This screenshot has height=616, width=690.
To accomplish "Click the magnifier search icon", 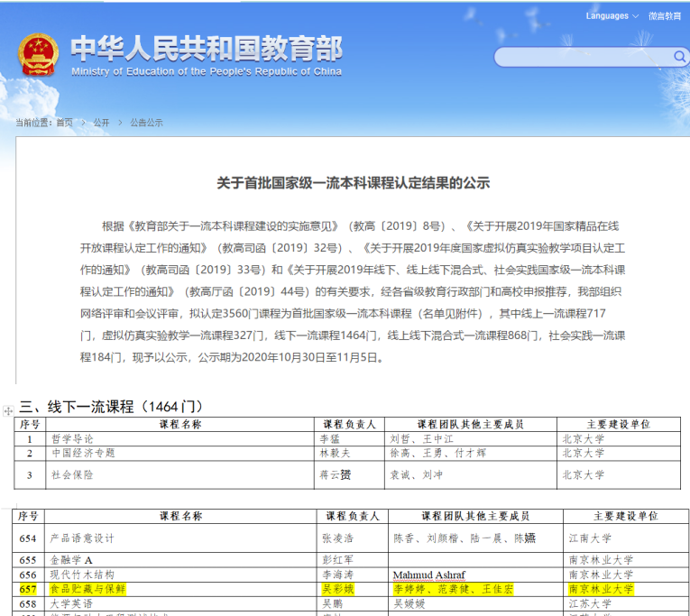I will click(x=679, y=57).
